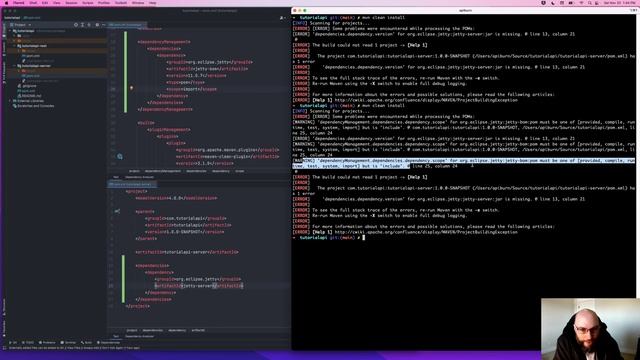Image resolution: width=640 pixels, height=360 pixels.
Task: Click the highlighted WARNING line in terminal
Action: 464,163
